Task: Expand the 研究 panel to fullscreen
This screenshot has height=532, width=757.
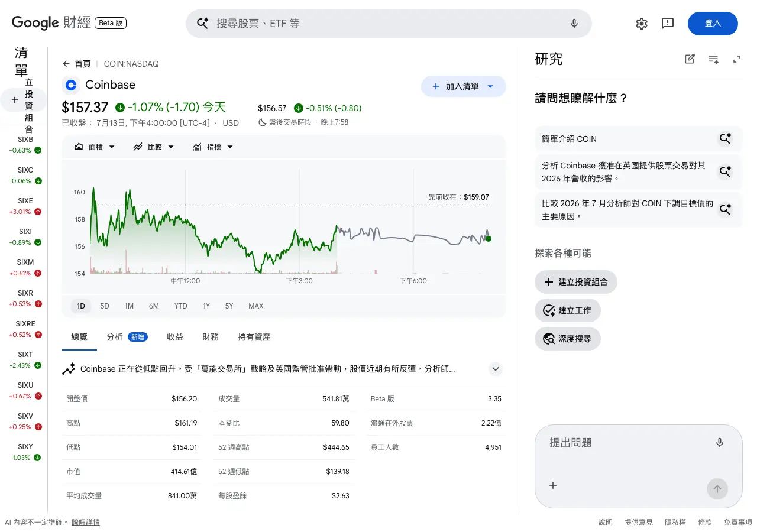Action: (x=737, y=59)
